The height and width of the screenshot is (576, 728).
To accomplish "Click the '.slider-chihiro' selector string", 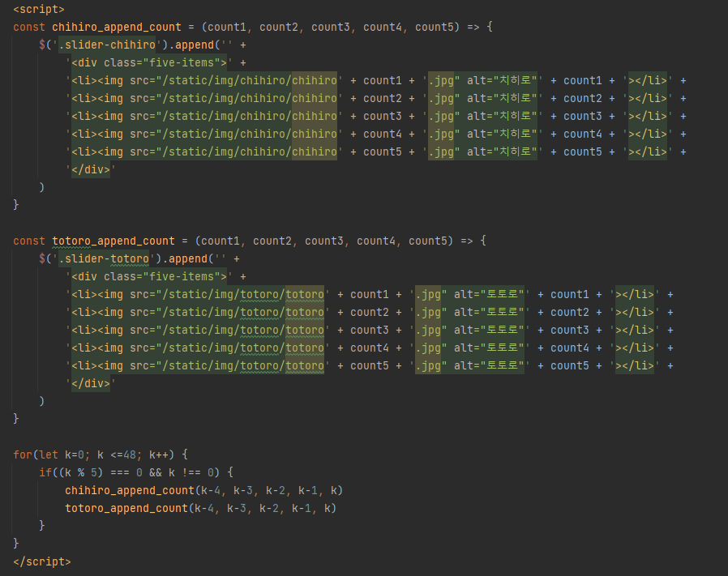I will (107, 45).
